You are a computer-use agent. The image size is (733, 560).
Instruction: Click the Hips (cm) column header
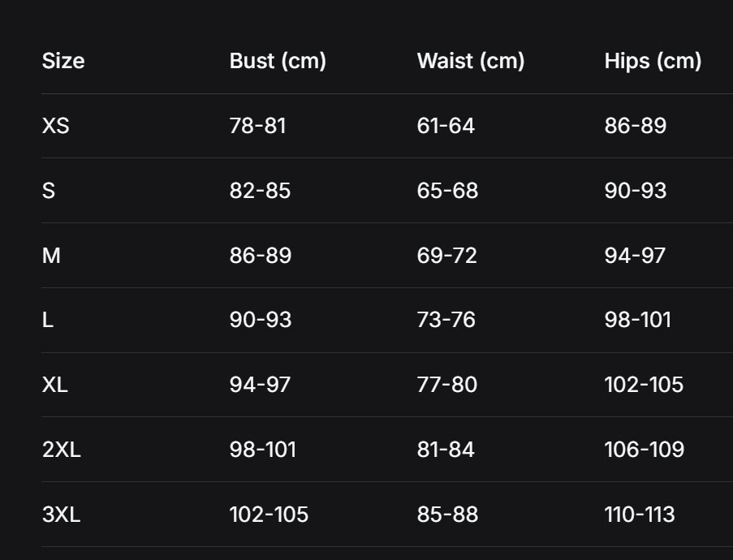(653, 61)
